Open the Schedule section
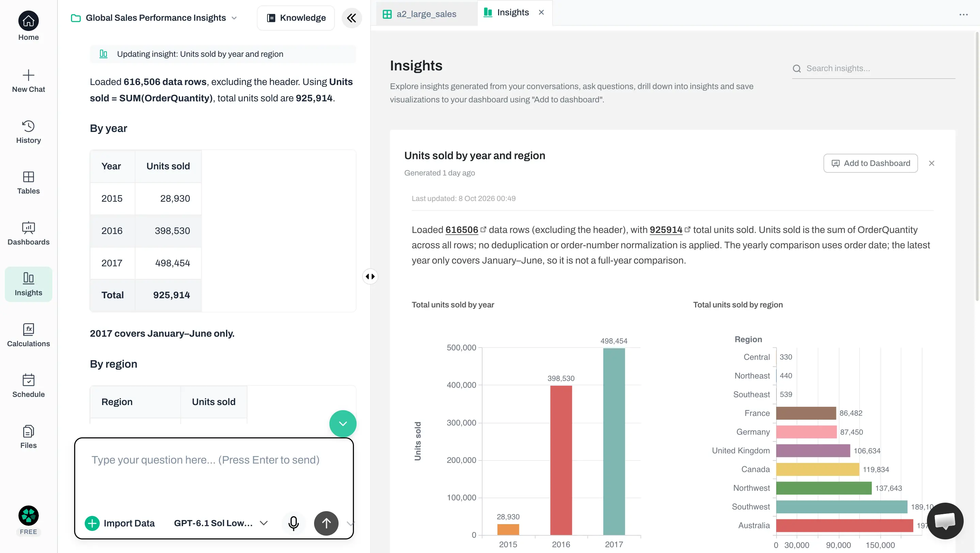This screenshot has height=553, width=980. point(29,386)
